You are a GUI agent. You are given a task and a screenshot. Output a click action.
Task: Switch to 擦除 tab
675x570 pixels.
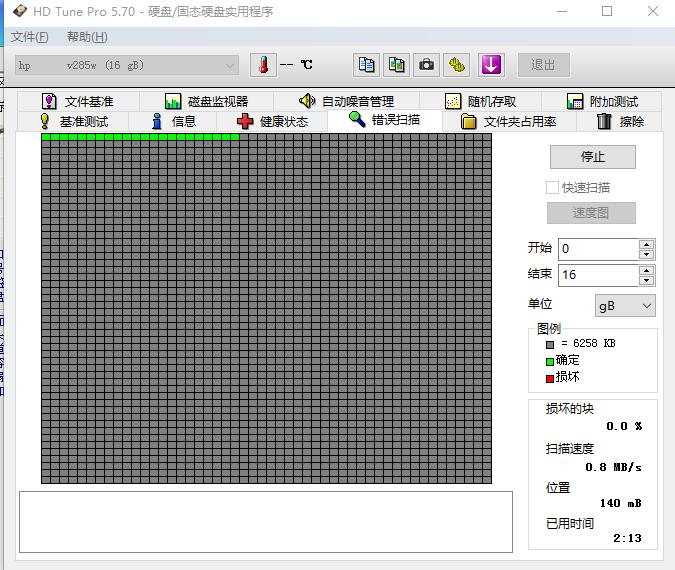point(620,121)
